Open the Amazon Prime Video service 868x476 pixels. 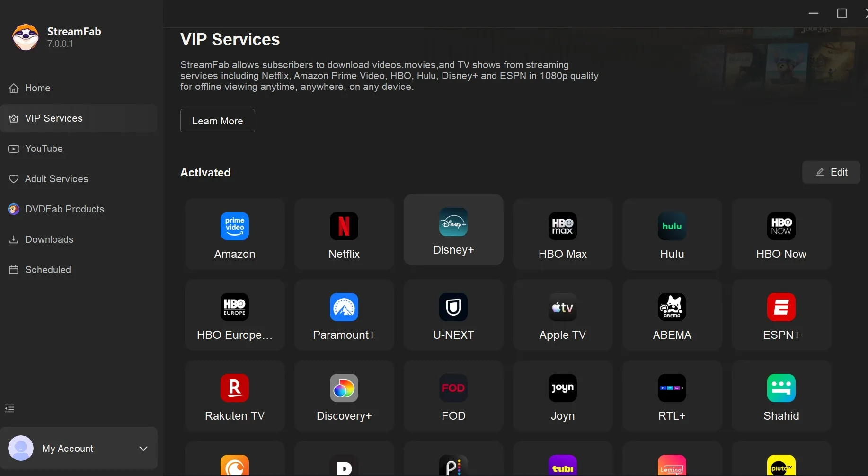click(x=235, y=234)
